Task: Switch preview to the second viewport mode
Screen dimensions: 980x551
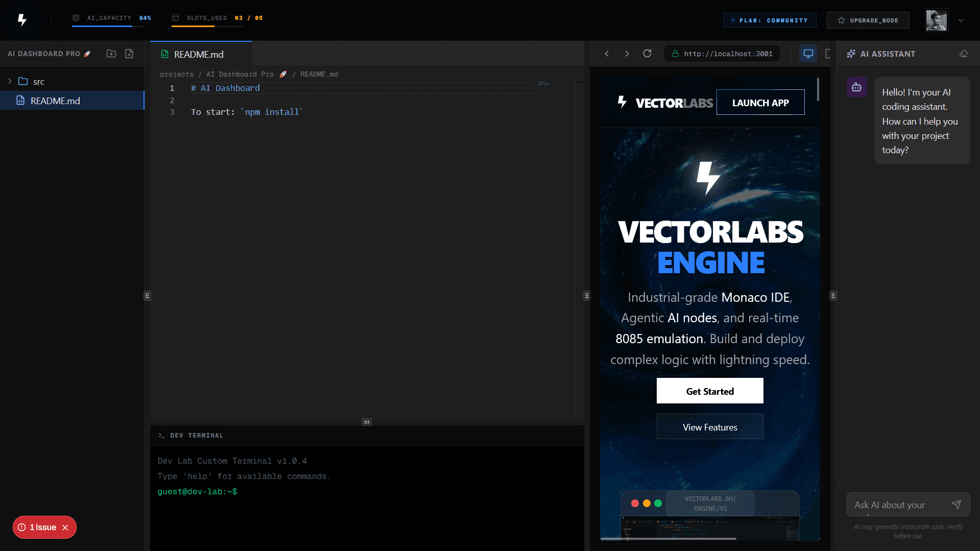Action: 829,53
